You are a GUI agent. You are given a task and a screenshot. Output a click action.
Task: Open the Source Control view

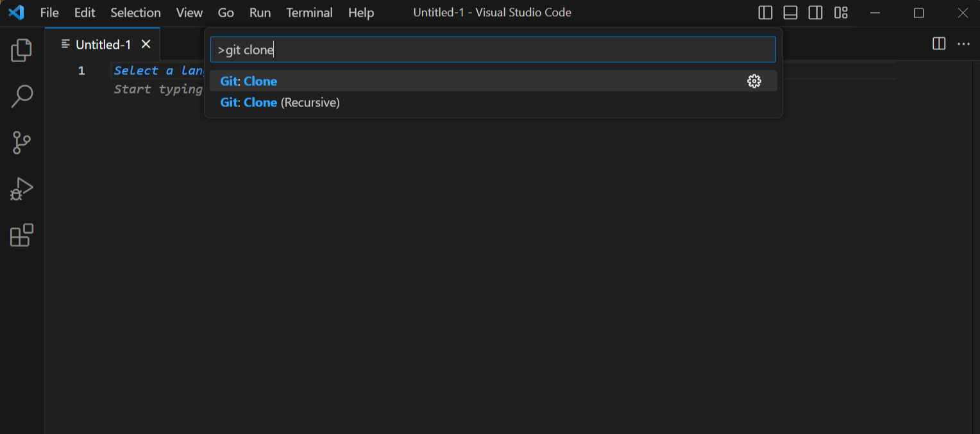coord(22,142)
